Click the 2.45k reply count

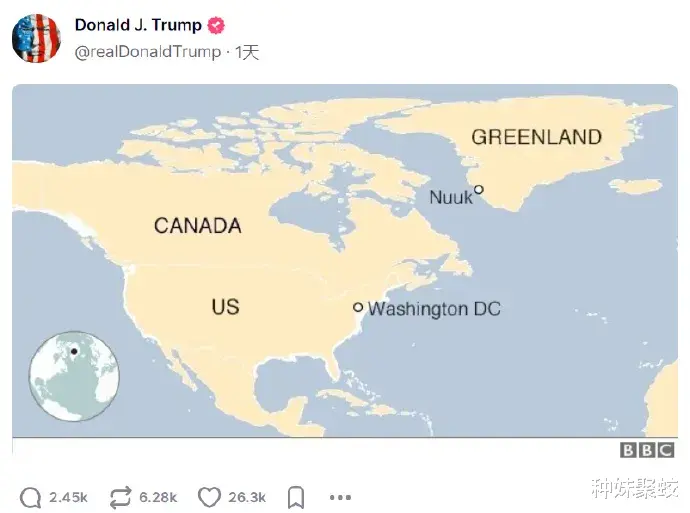68,497
